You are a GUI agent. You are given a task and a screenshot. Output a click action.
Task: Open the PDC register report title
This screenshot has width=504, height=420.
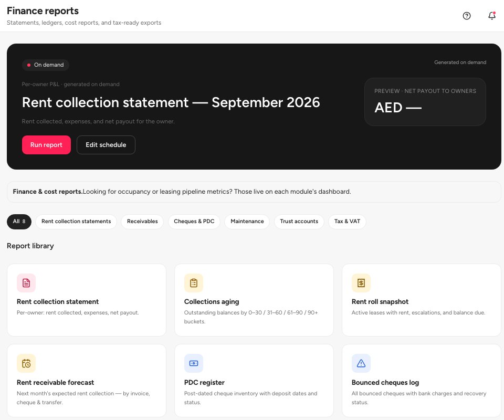point(204,382)
